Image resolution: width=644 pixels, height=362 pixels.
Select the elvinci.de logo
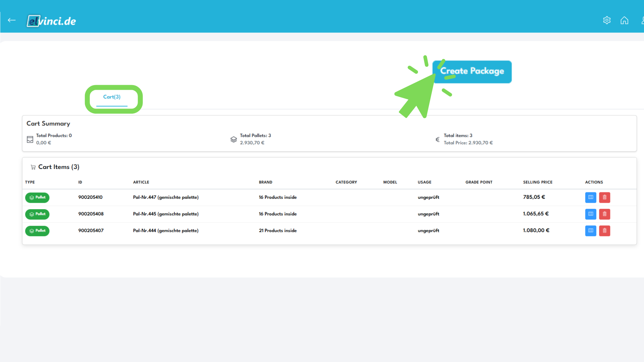pyautogui.click(x=51, y=21)
